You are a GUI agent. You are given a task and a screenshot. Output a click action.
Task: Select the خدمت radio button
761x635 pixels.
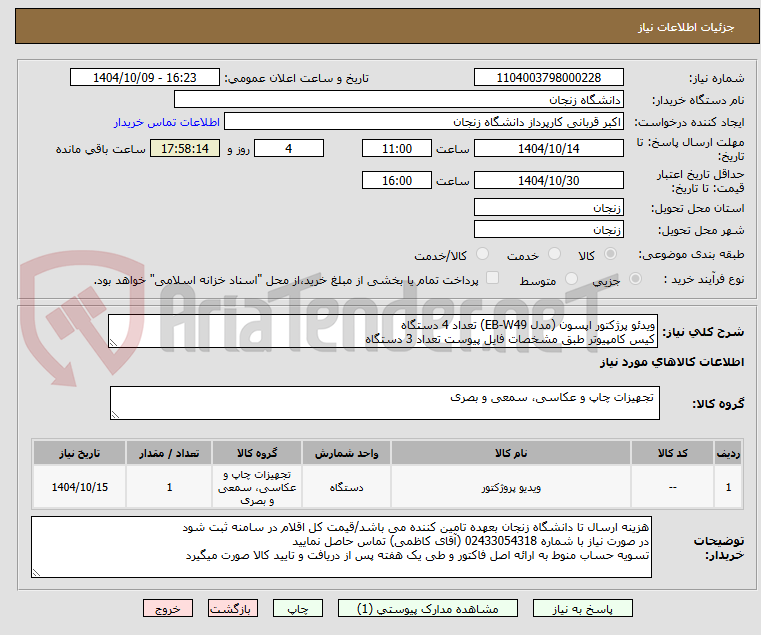554,254
